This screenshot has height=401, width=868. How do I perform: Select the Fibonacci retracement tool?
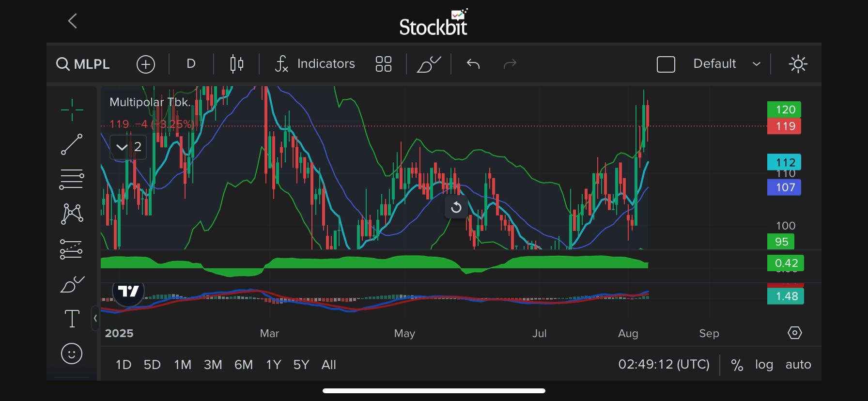72,179
